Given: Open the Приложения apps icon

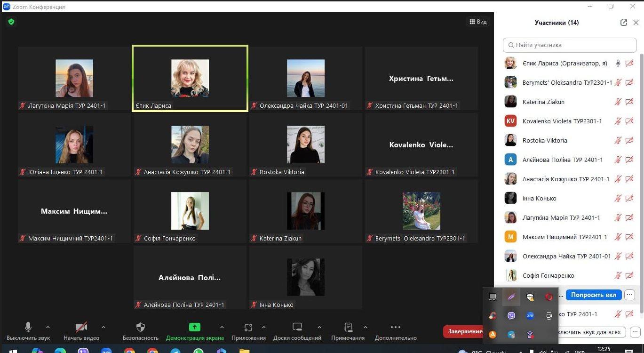Looking at the screenshot, I should click(x=248, y=328).
